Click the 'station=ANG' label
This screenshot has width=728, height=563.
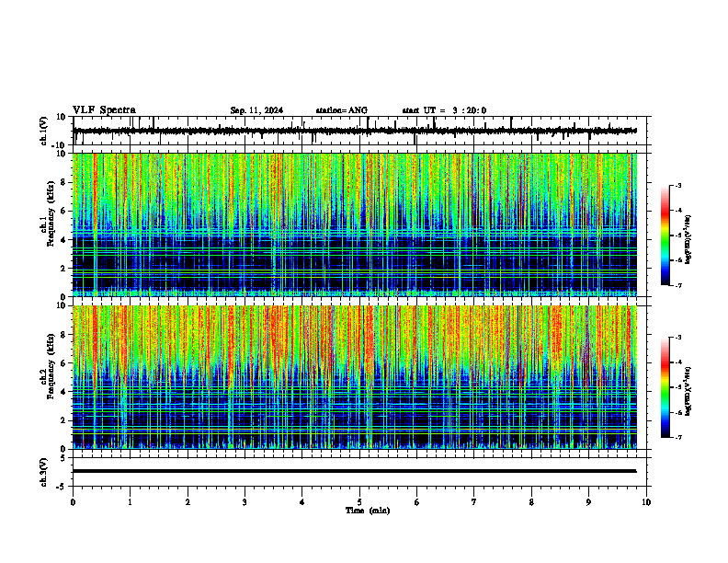[342, 110]
